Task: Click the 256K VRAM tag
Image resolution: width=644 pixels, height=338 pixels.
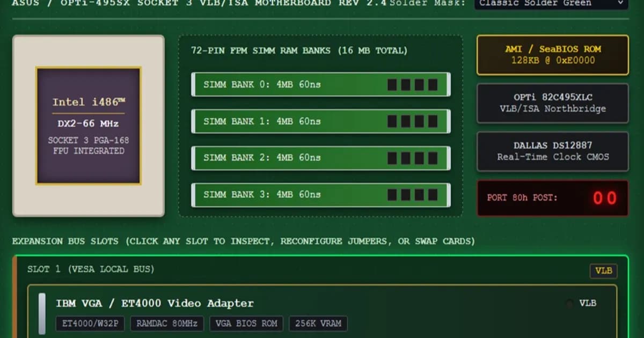Action: (x=318, y=324)
